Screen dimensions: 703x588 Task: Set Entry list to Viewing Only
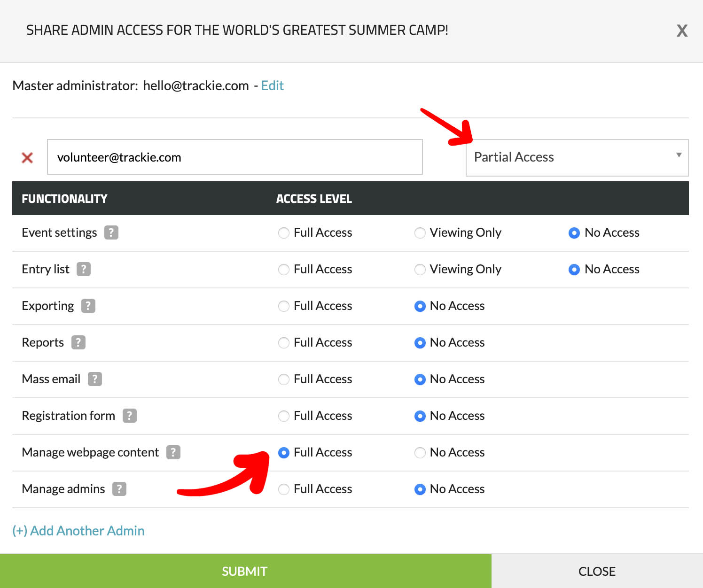point(420,270)
